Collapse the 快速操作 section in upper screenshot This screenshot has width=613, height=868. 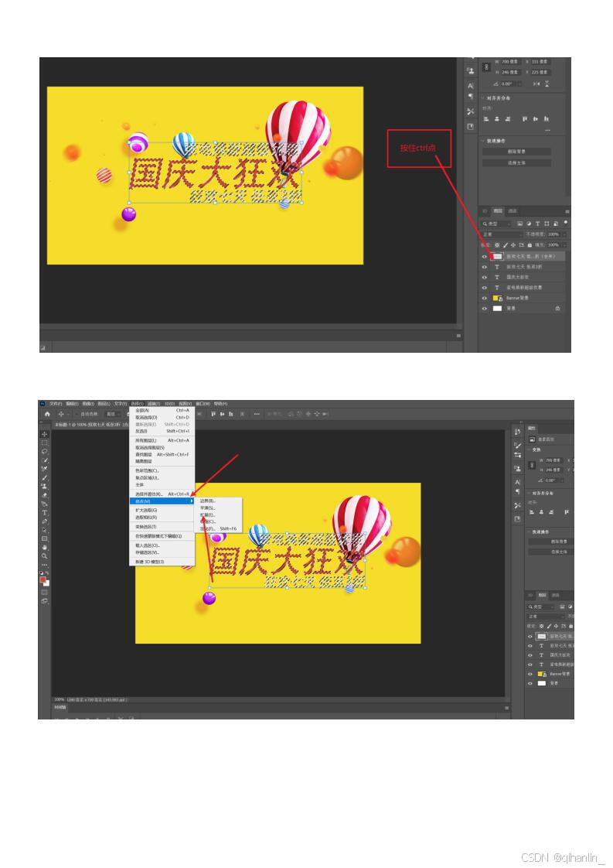coord(482,141)
